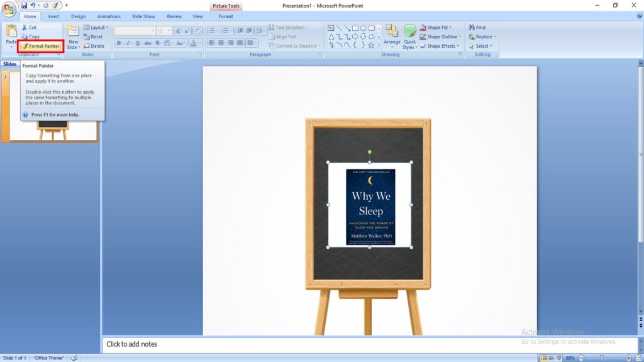644x362 pixels.
Task: Expand the Layout dropdown
Action: tap(96, 27)
